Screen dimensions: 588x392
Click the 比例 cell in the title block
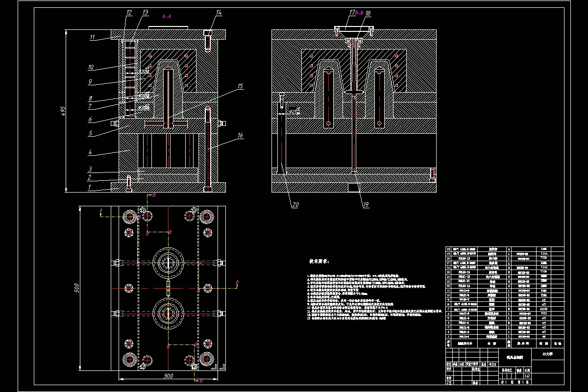pos(527,370)
